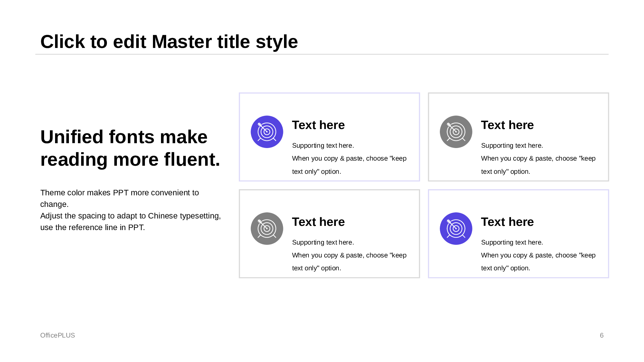644x362 pixels.
Task: Select 'Text here' heading in top-right card
Action: [507, 125]
